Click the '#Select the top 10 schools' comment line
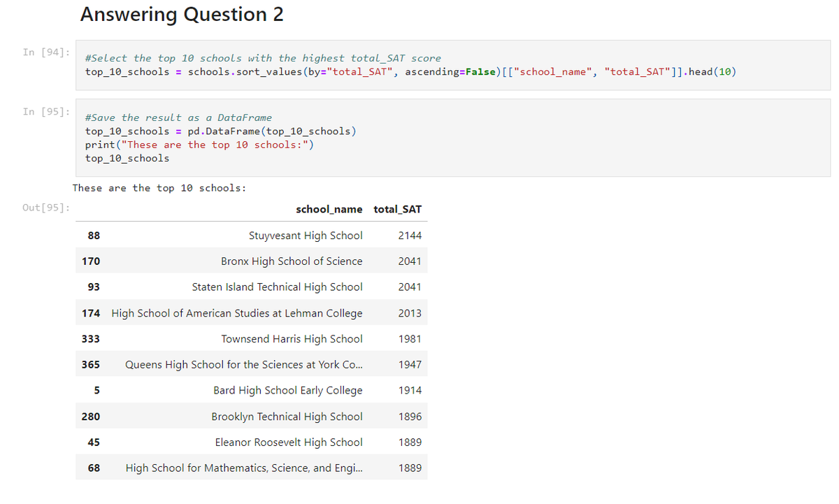 coord(263,59)
